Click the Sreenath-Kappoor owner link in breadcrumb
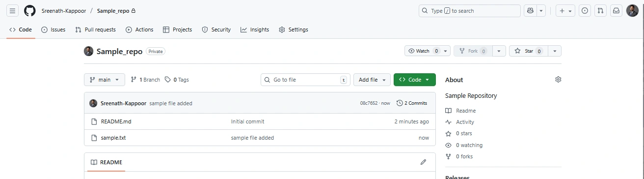Image resolution: width=644 pixels, height=179 pixels. point(63,11)
